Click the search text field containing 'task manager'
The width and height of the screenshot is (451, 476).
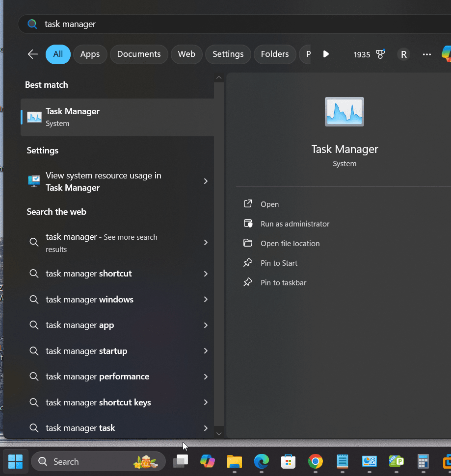click(x=196, y=24)
